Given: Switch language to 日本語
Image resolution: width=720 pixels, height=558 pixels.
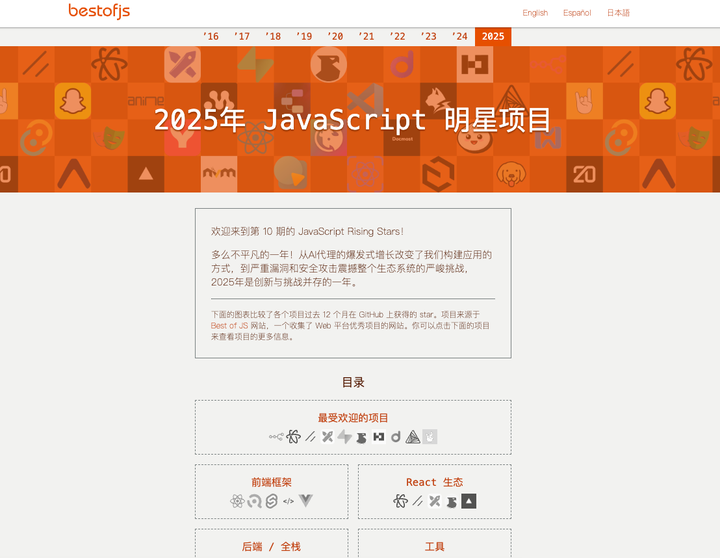Looking at the screenshot, I should [x=618, y=13].
